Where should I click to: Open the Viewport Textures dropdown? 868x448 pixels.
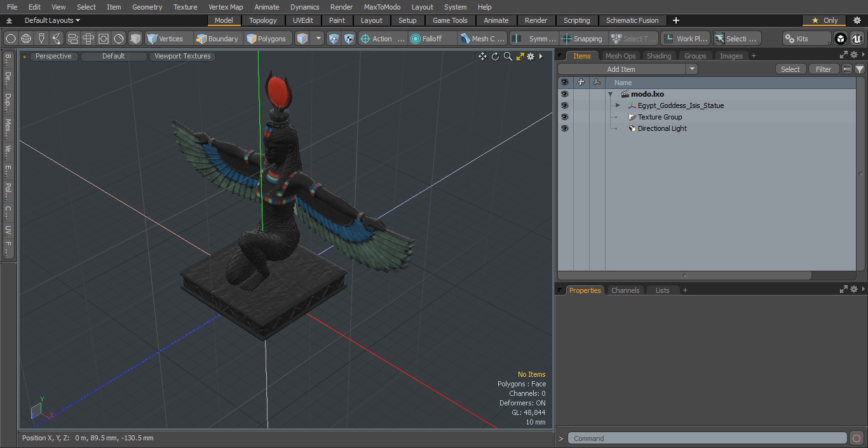[182, 56]
